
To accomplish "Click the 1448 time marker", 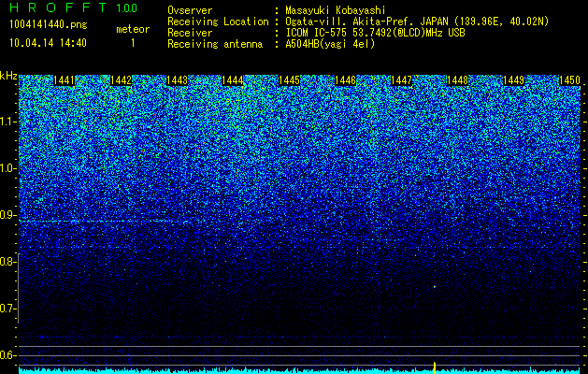I will coord(457,80).
